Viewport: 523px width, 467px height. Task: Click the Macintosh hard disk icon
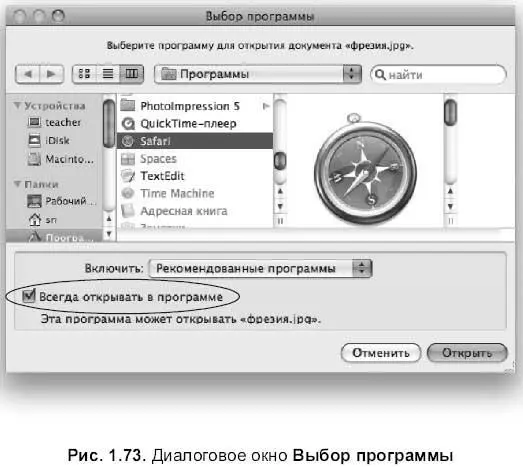point(34,159)
